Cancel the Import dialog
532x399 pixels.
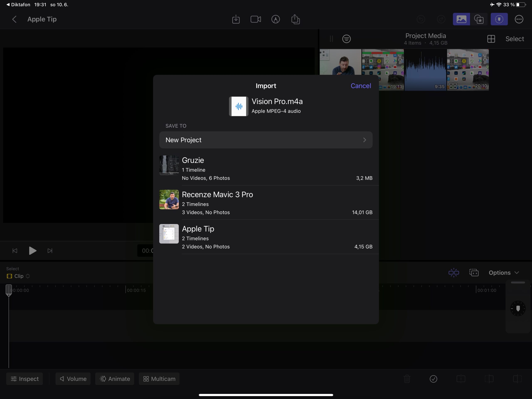(361, 86)
